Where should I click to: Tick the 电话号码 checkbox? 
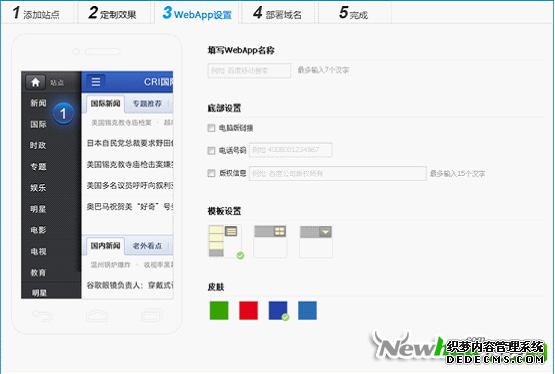[x=211, y=150]
